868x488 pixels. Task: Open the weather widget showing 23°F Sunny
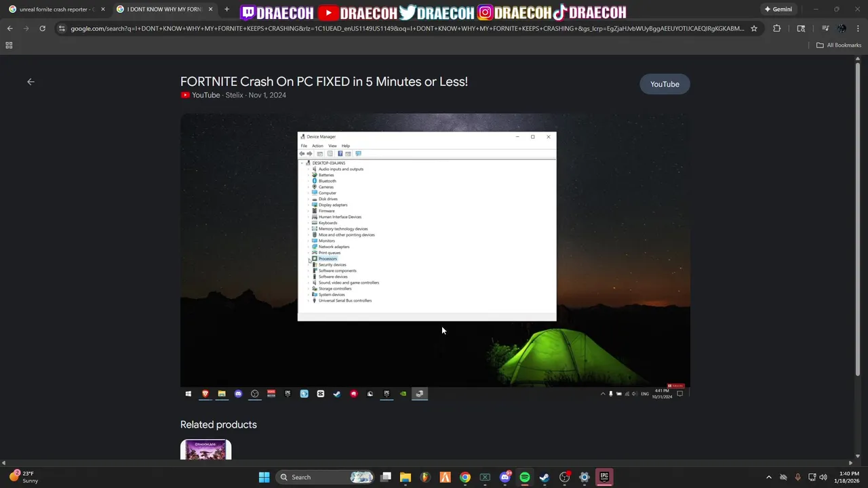coord(24,477)
